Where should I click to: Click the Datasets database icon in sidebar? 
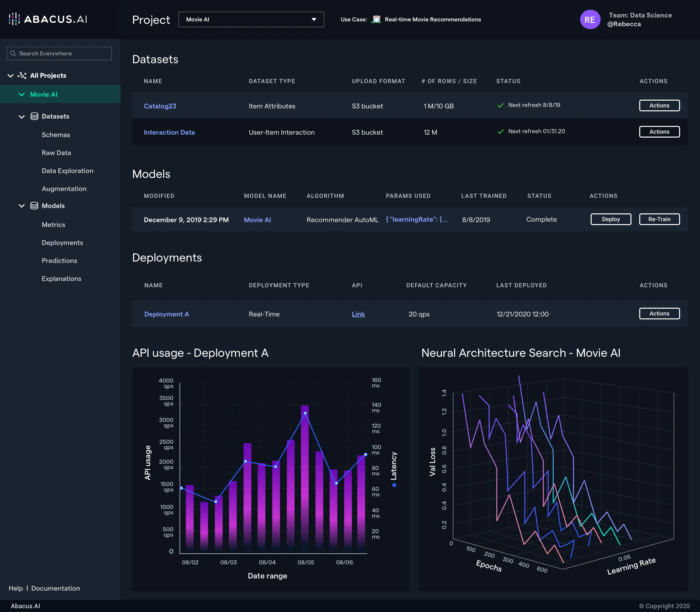click(x=34, y=116)
